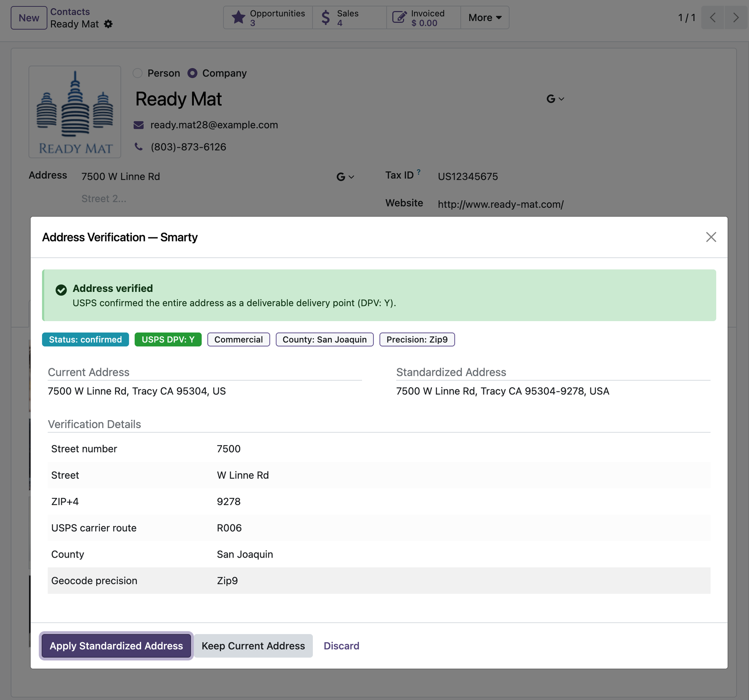The height and width of the screenshot is (700, 749).
Task: Click the Precision: Zip9 badge
Action: [x=417, y=339]
